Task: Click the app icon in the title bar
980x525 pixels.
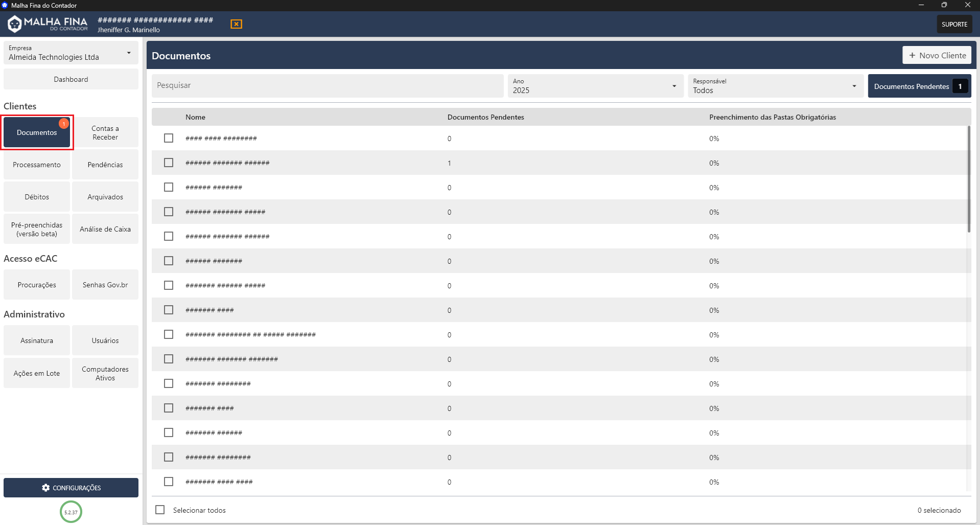Action: click(5, 5)
